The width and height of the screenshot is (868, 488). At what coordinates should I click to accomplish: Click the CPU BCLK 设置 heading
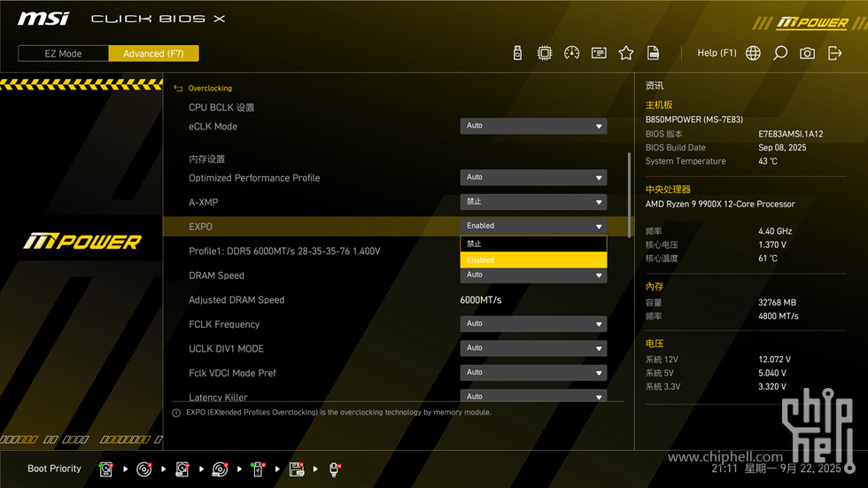pyautogui.click(x=221, y=107)
